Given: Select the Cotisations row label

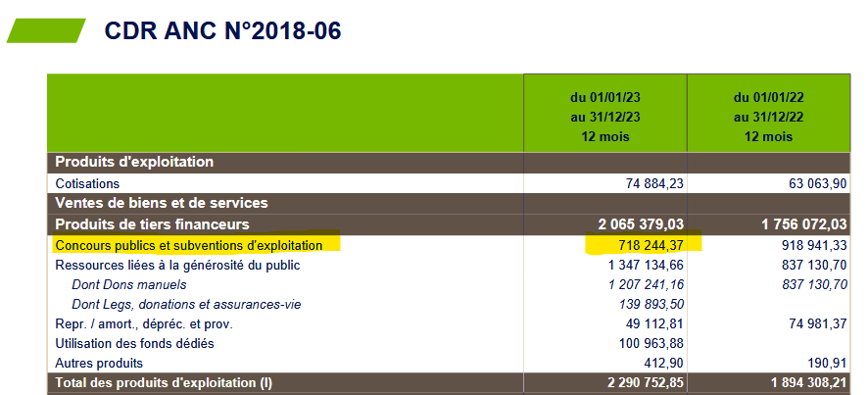Looking at the screenshot, I should [x=87, y=183].
